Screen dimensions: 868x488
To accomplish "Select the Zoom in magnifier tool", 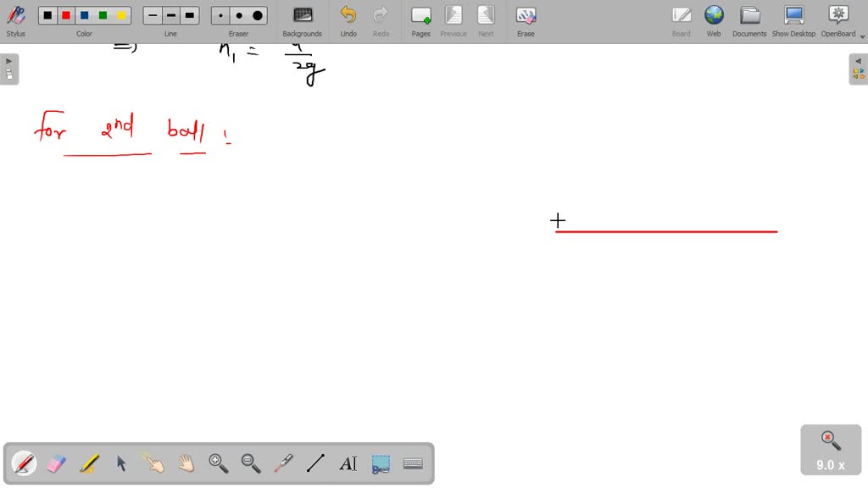I will [x=219, y=463].
